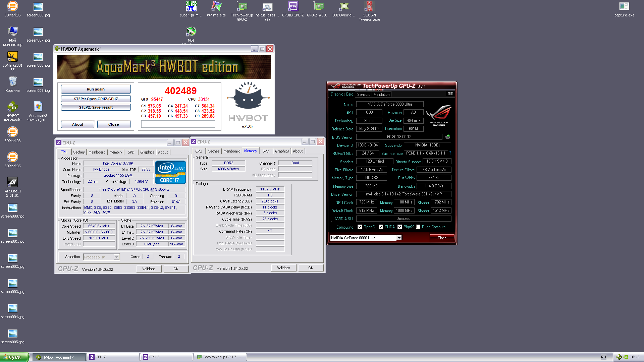The image size is (644, 362).
Task: Switch to Caches tab in left CPU-Z
Action: click(79, 152)
